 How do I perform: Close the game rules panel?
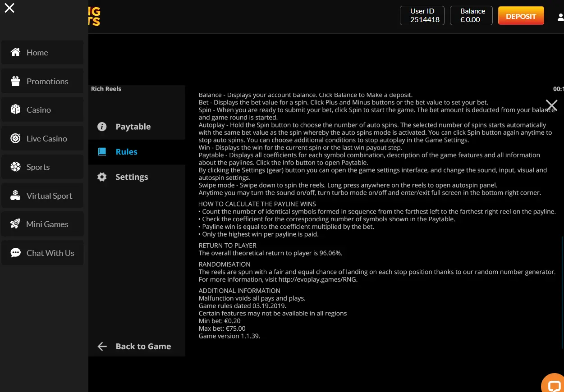[551, 105]
